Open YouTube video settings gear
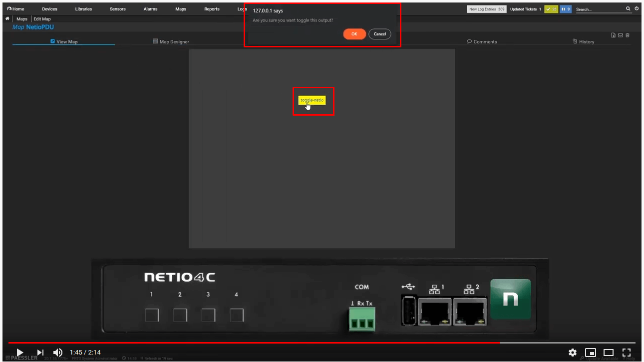Image resolution: width=644 pixels, height=362 pixels. pos(573,353)
